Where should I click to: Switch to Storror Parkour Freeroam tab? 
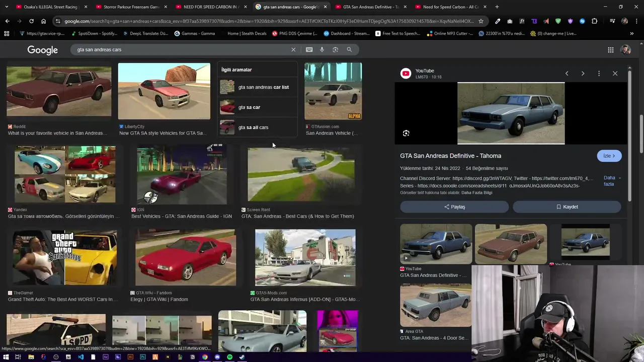pos(131,7)
